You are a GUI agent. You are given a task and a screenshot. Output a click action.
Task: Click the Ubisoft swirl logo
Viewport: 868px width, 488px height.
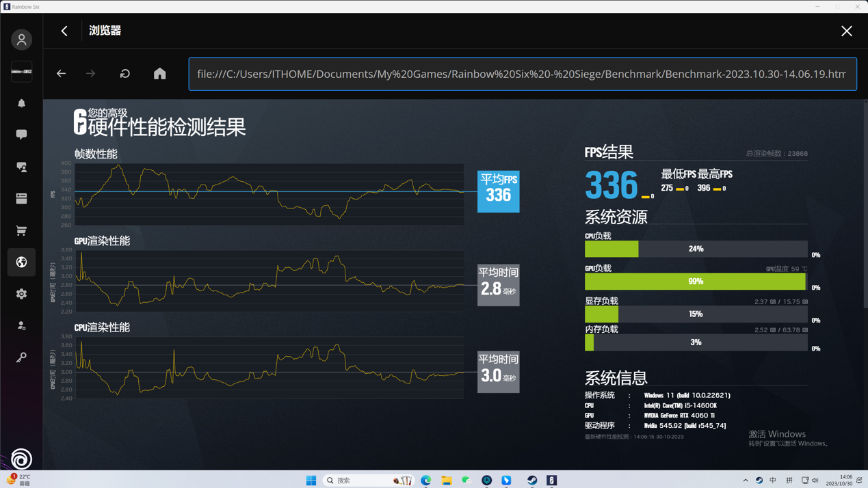(21, 459)
